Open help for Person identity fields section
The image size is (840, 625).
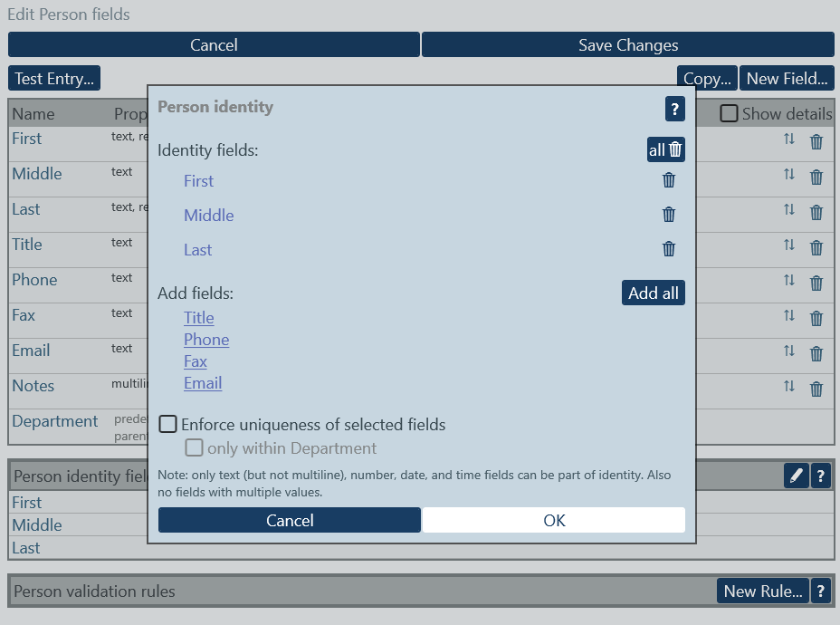(820, 475)
